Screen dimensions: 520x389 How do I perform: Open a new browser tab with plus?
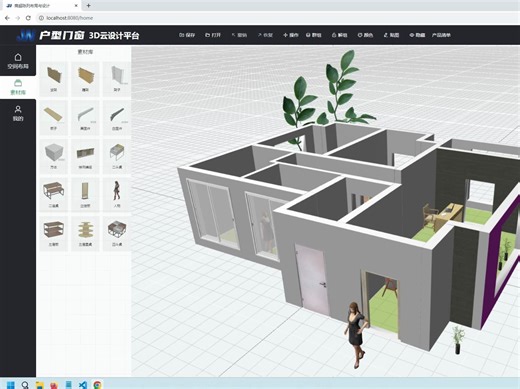[x=88, y=5]
